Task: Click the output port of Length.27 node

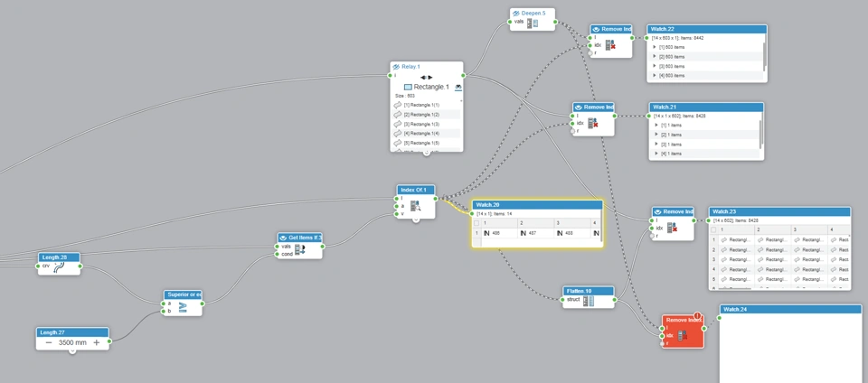Action: [x=109, y=341]
